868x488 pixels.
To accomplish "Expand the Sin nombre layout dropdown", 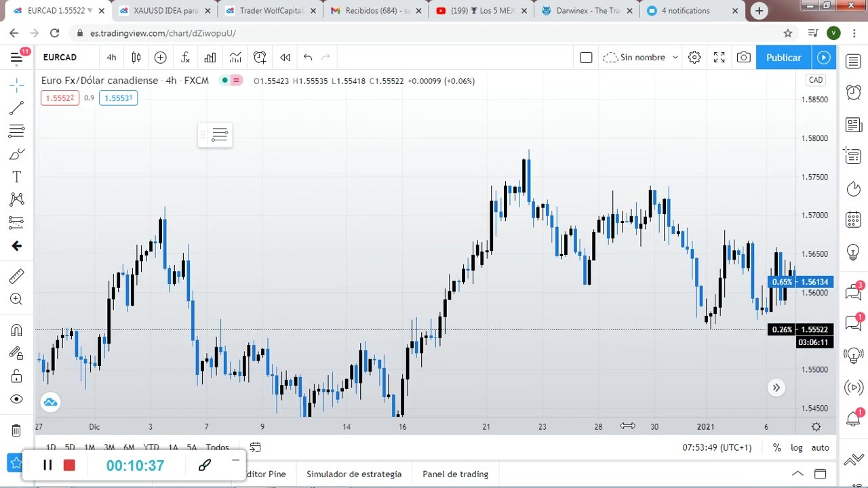I will click(641, 58).
